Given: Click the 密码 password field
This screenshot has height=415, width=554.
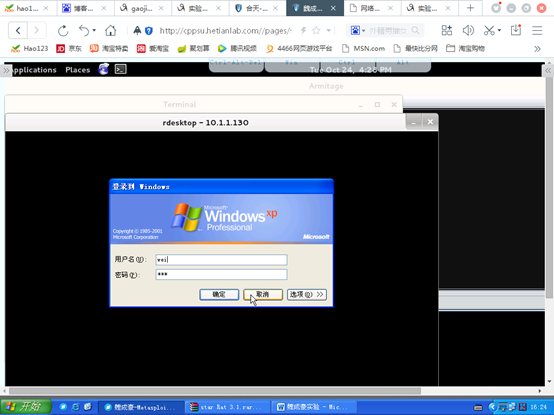Looking at the screenshot, I should (x=222, y=274).
